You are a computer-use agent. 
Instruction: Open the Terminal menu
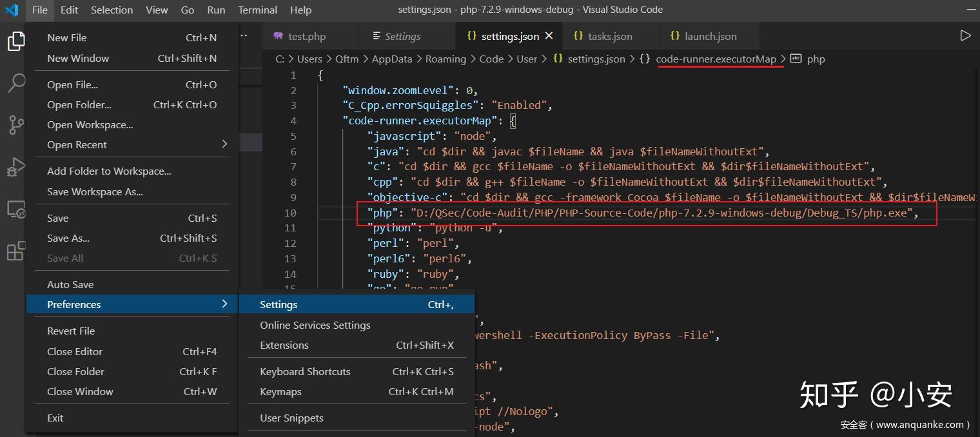[x=257, y=10]
